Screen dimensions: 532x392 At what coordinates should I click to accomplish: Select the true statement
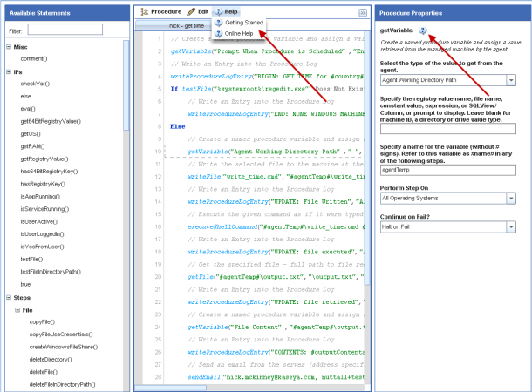[25, 284]
